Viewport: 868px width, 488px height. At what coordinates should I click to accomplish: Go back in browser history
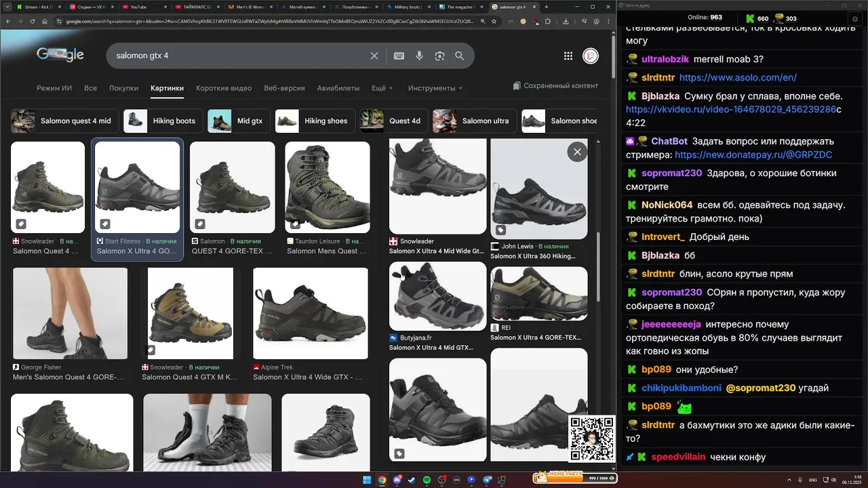point(7,21)
